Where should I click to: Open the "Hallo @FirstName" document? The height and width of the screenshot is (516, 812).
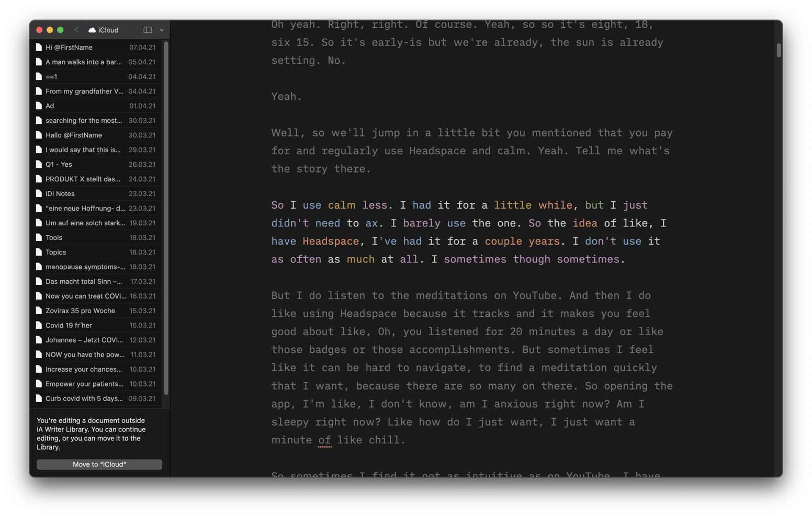coord(96,135)
